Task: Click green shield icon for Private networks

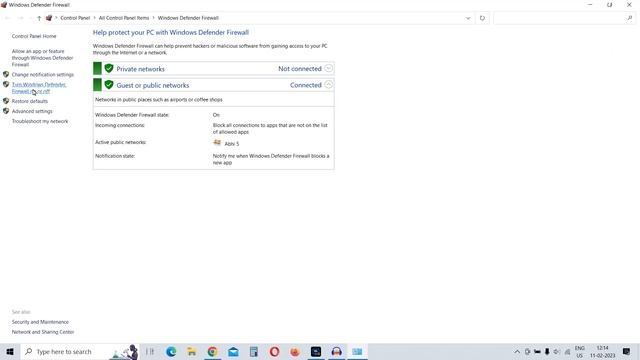Action: tap(109, 68)
